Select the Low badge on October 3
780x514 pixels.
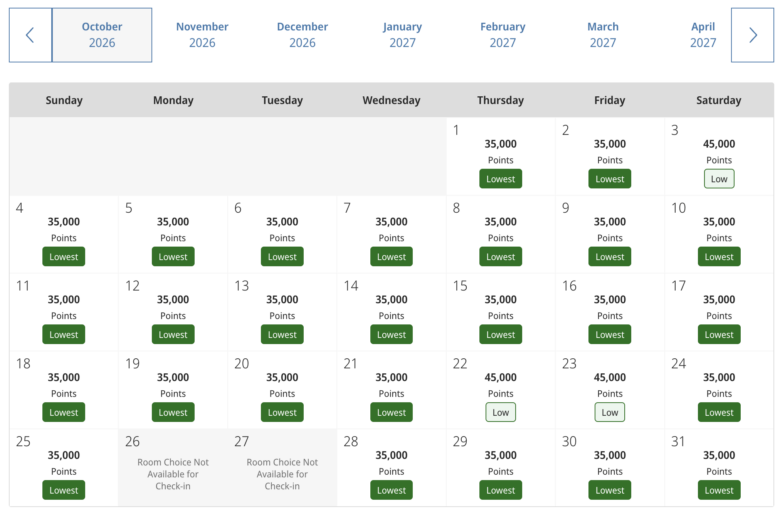[719, 179]
